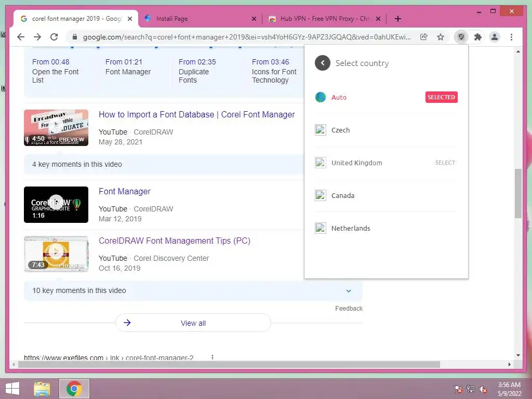Click Chrome icon in taskbar
This screenshot has height=399, width=532.
(74, 389)
